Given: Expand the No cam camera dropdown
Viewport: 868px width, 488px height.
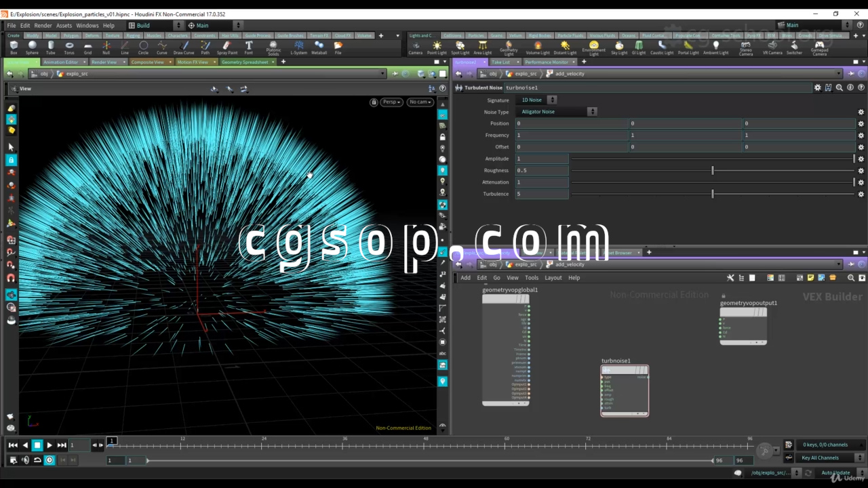Looking at the screenshot, I should 420,102.
